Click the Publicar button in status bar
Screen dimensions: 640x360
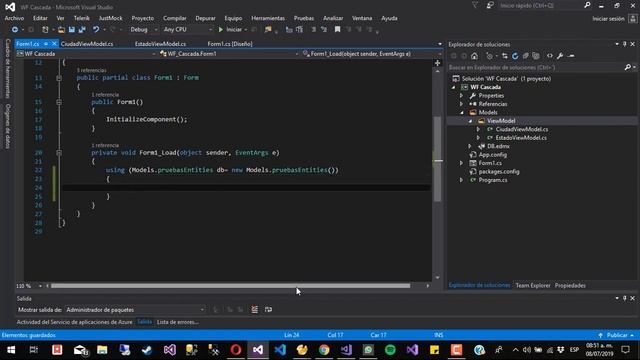[x=617, y=335]
